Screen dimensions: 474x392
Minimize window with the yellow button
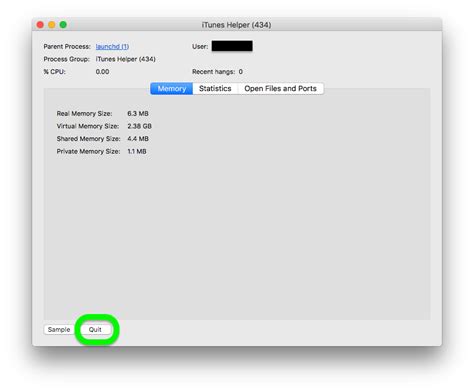[x=52, y=25]
